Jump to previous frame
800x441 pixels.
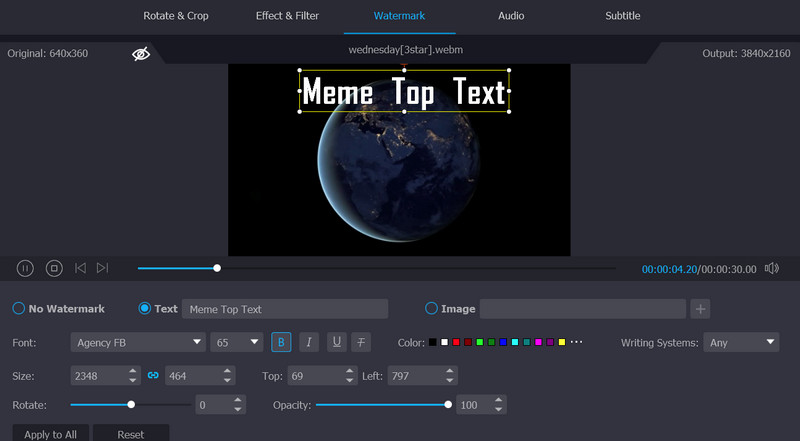(80, 268)
